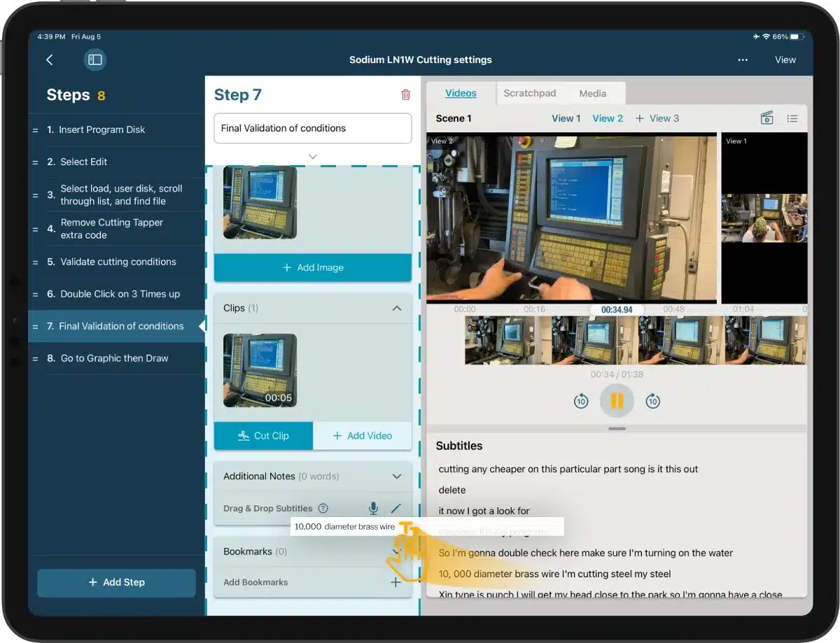Collapse the Clips section
Viewport: 840px width, 643px height.
click(397, 308)
